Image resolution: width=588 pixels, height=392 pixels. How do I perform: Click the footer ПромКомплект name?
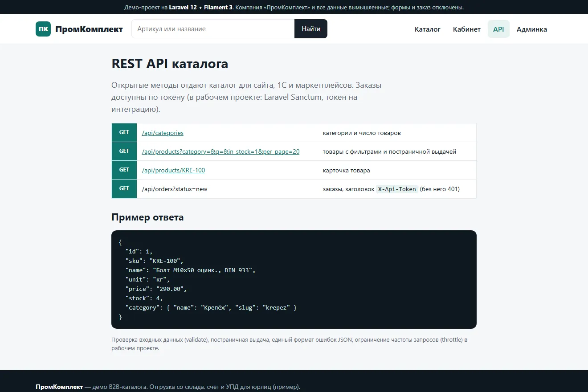click(59, 387)
